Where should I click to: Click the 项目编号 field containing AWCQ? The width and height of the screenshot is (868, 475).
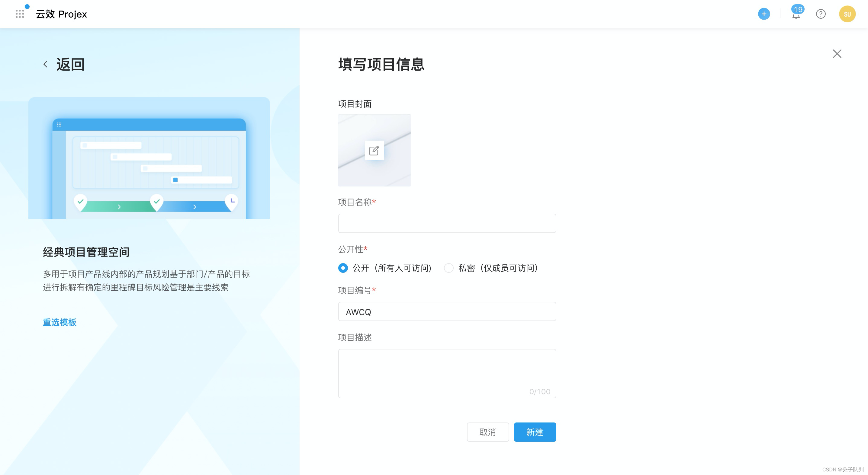pos(447,312)
